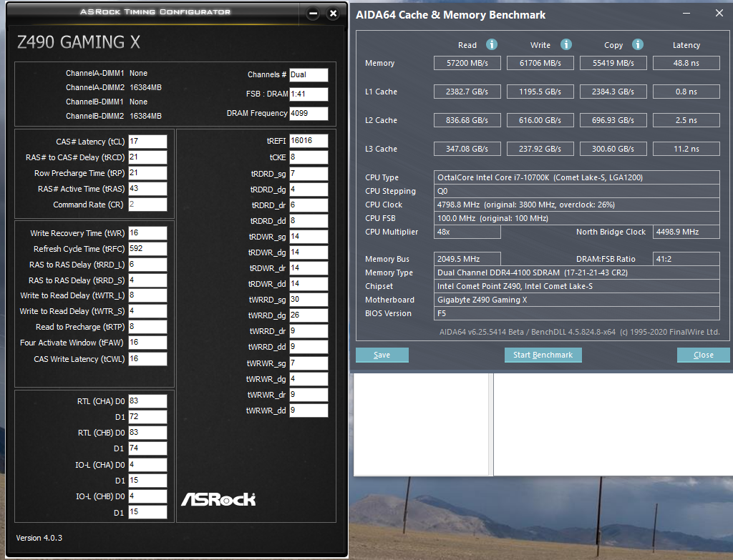This screenshot has width=733, height=560.
Task: Click the tCKE value field
Action: 309,157
